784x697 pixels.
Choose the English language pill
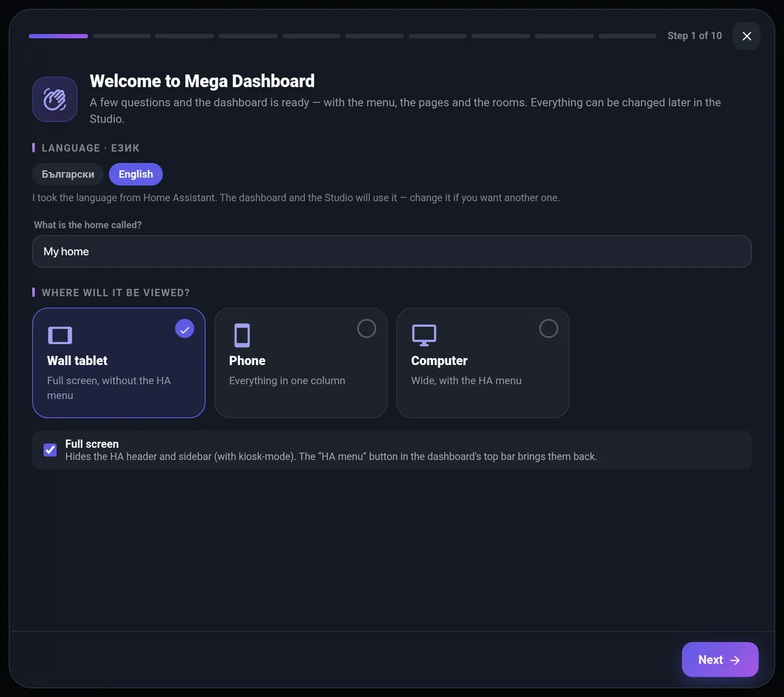(x=136, y=174)
